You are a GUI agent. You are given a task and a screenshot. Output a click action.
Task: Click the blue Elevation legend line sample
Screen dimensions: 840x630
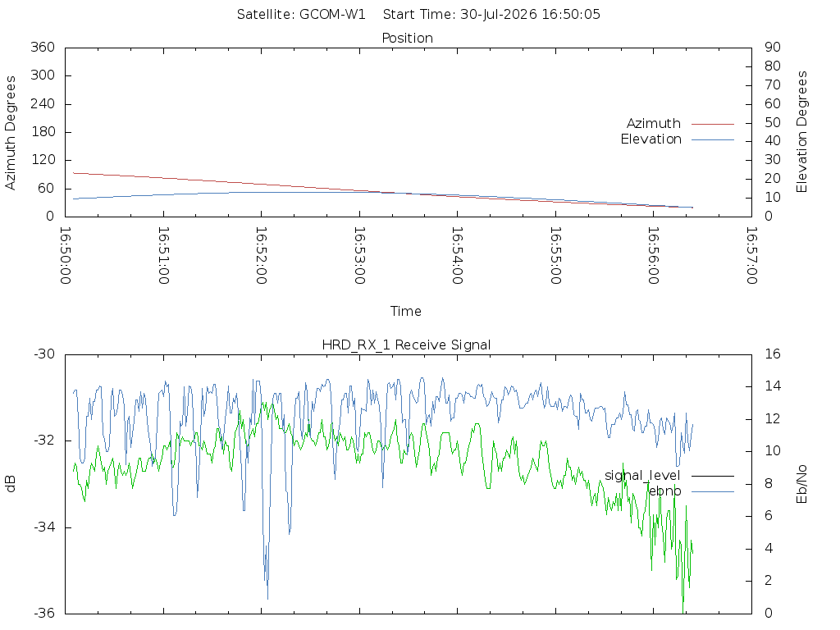pyautogui.click(x=713, y=139)
